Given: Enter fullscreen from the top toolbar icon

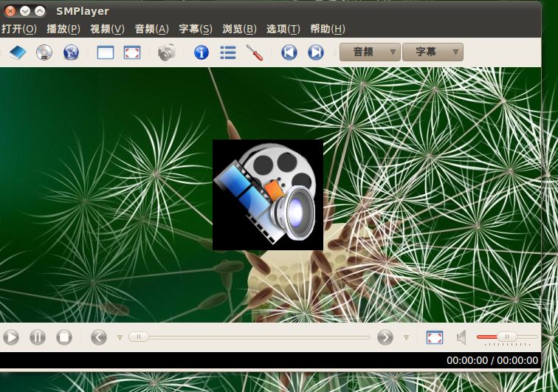Looking at the screenshot, I should click(x=132, y=52).
